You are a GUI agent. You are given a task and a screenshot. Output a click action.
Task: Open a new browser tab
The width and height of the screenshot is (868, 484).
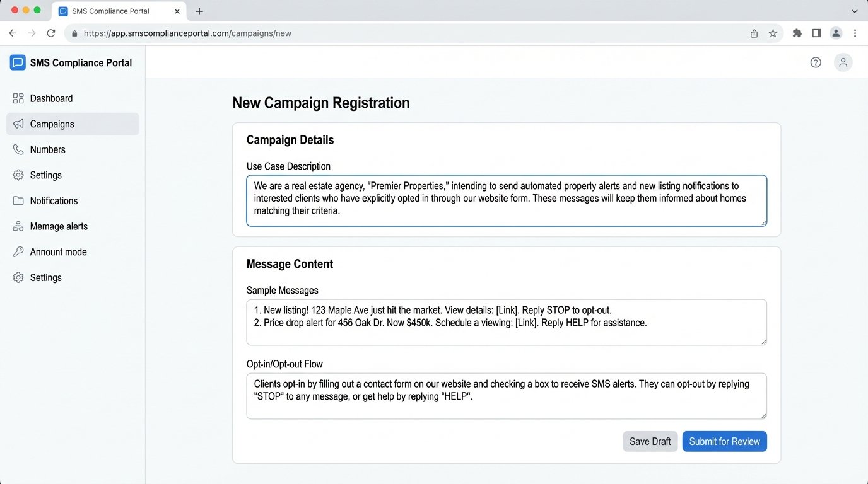(x=199, y=11)
